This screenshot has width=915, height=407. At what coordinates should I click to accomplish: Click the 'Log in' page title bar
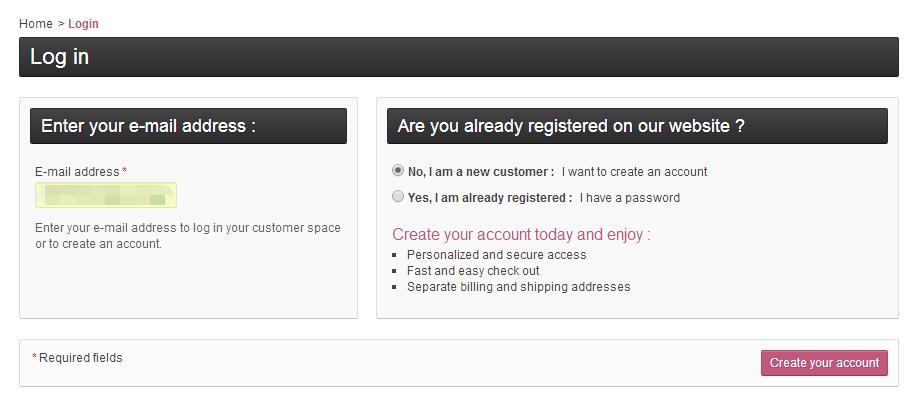(x=458, y=57)
